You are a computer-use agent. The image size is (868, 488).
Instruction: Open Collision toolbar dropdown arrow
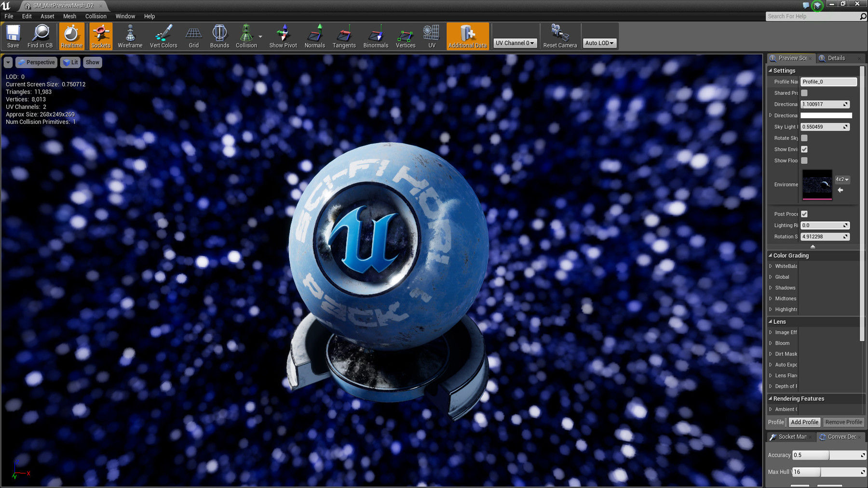tap(260, 37)
